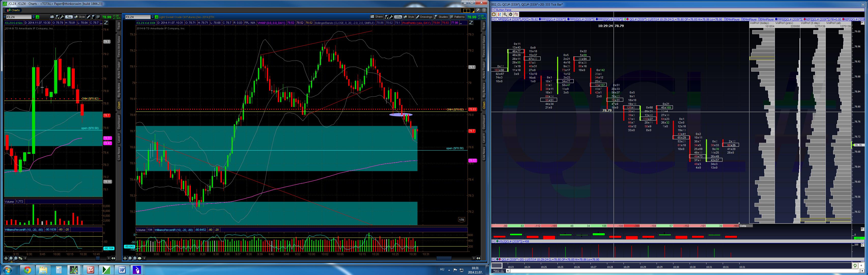Click the /CLZ4 symbol field on main chart
The height and width of the screenshot is (275, 868).
(x=138, y=17)
